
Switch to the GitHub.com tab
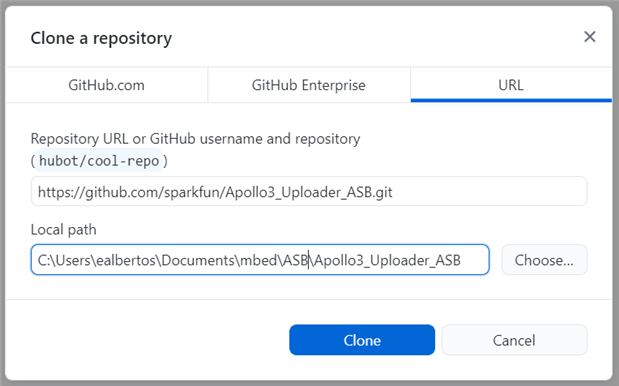coord(107,85)
